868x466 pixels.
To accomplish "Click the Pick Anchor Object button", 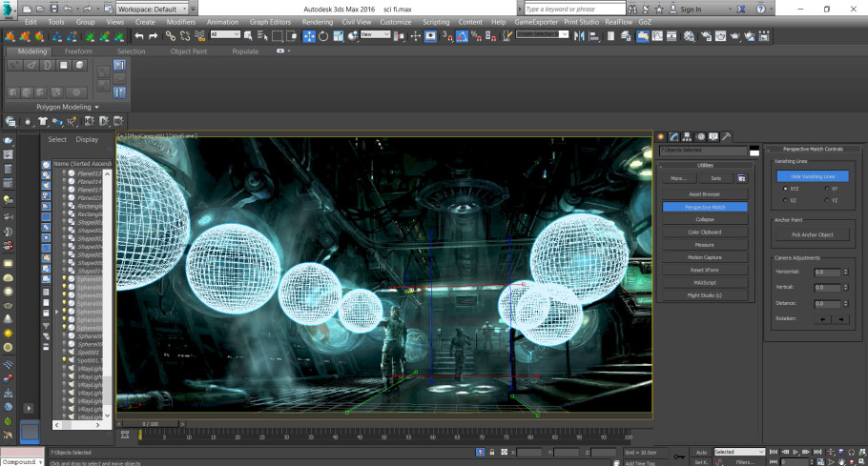I will [812, 235].
